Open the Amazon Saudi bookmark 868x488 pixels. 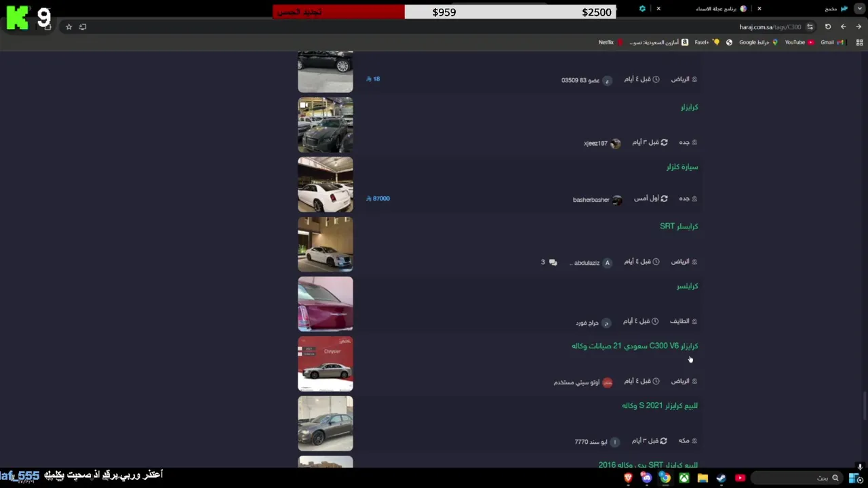pyautogui.click(x=658, y=42)
